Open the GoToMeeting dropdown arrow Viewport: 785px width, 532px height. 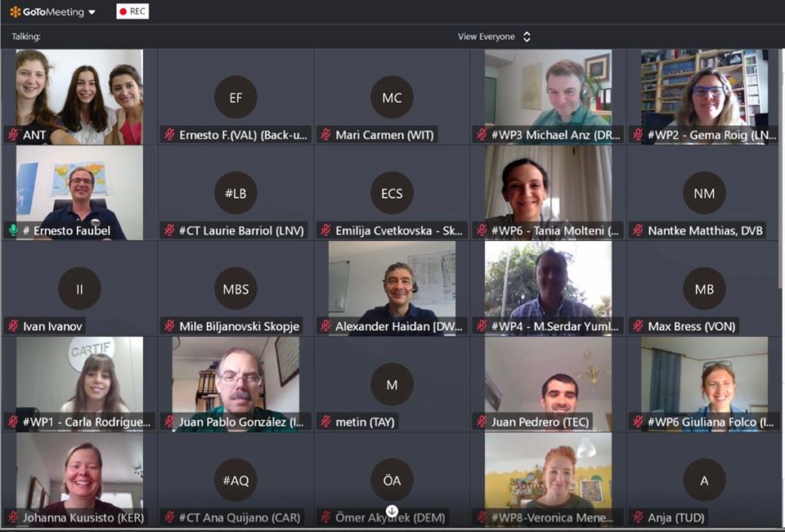(92, 12)
